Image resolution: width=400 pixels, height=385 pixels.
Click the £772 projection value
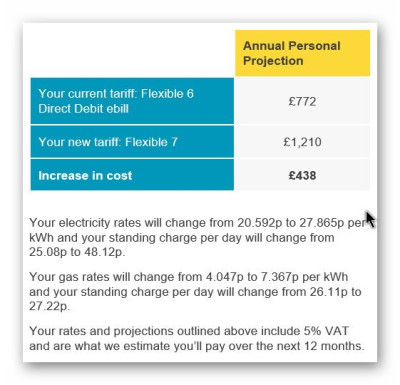[x=302, y=101]
